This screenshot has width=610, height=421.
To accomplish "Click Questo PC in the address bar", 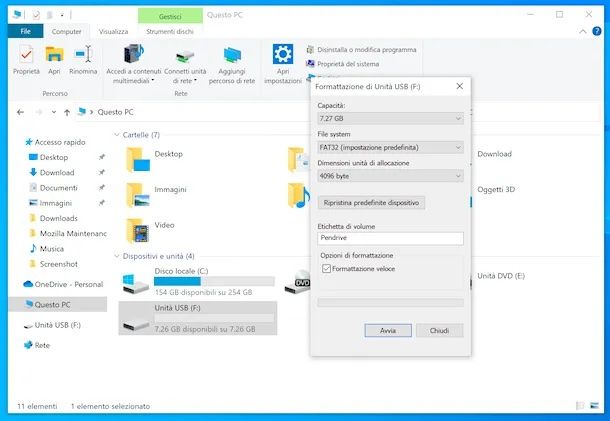I will click(x=115, y=112).
